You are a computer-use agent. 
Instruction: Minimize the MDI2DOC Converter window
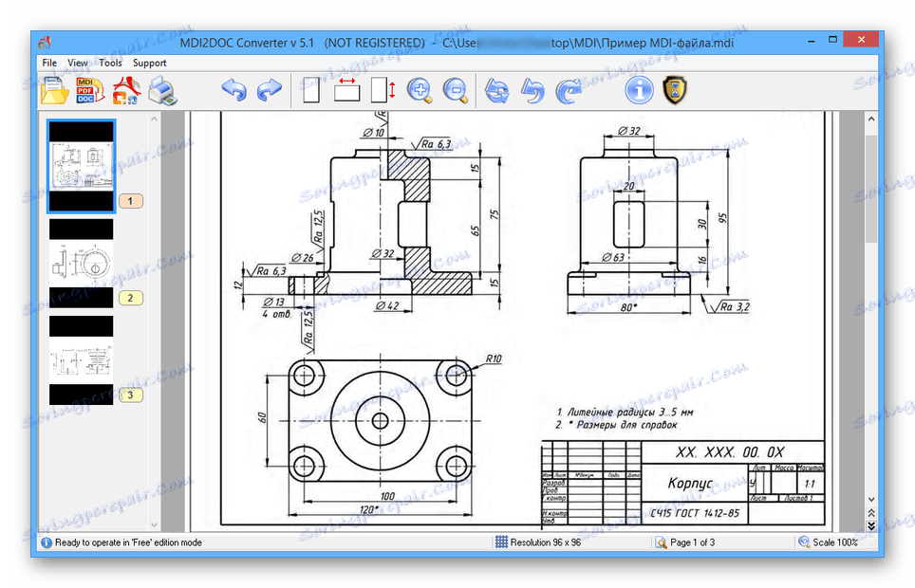pyautogui.click(x=812, y=42)
